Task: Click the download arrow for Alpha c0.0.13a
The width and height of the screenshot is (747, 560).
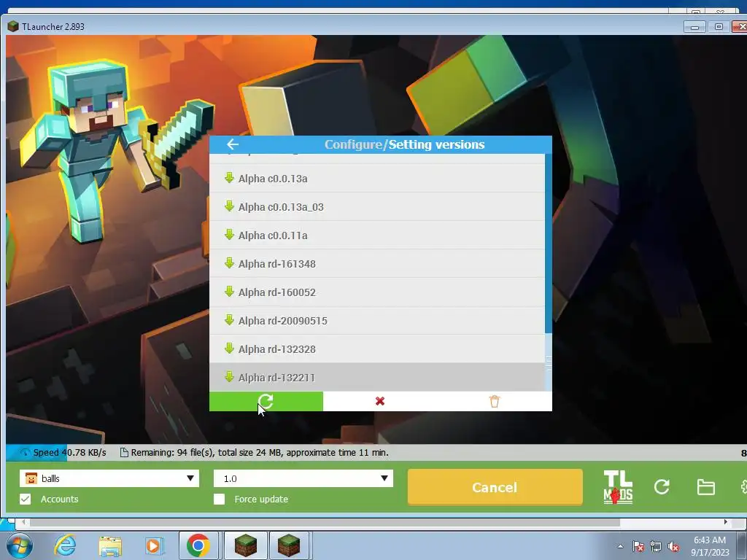Action: (x=229, y=178)
